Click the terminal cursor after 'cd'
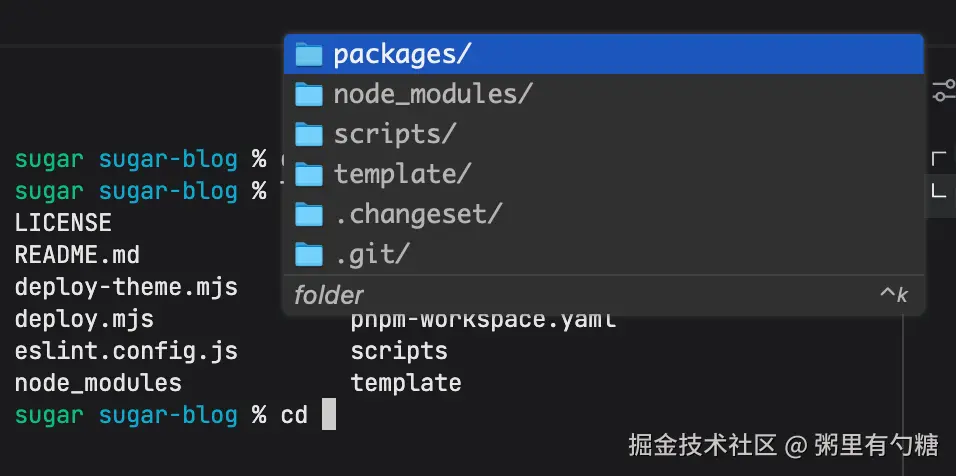956x476 pixels. [x=329, y=414]
